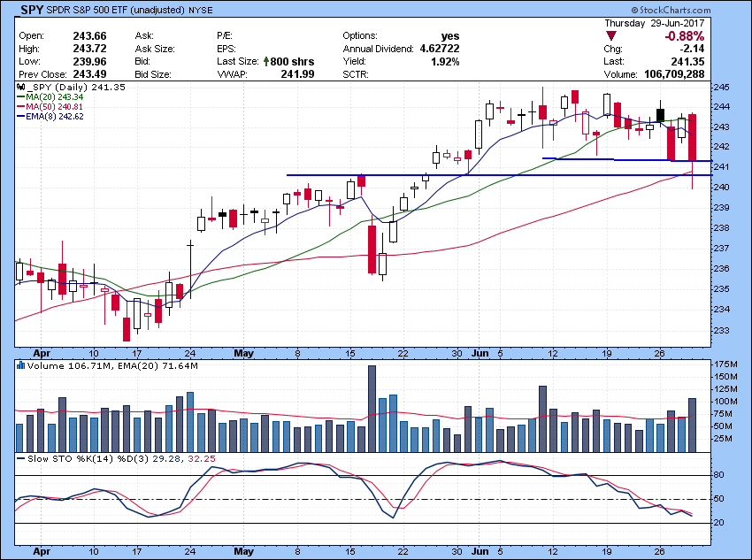Click the Open value 243.66
This screenshot has height=560, width=752.
click(x=89, y=36)
